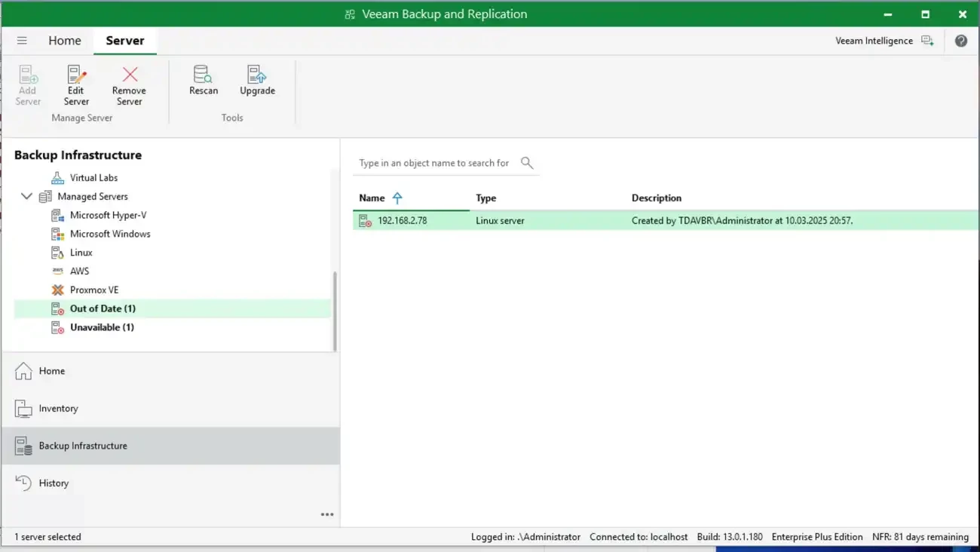Click the Virtual Labs flask icon

(57, 178)
